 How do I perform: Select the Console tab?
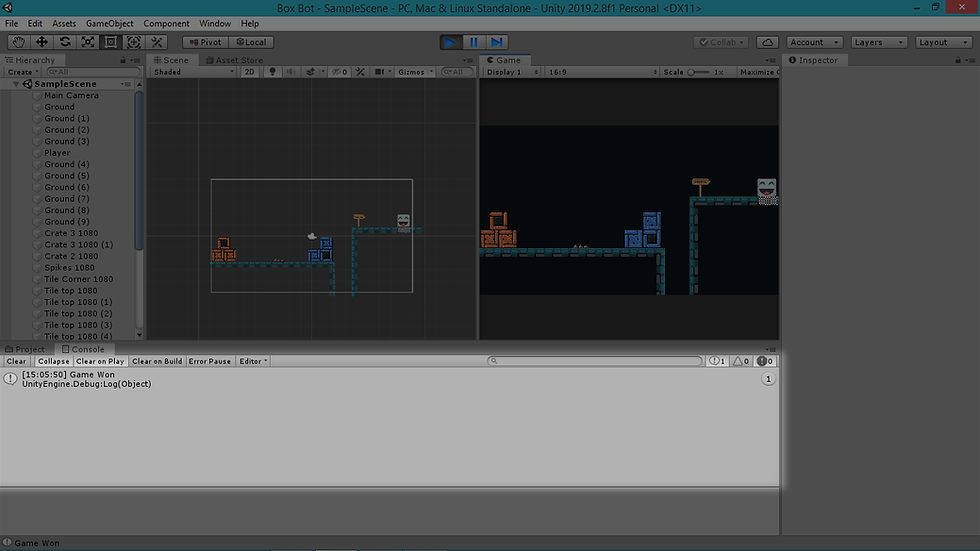click(x=83, y=349)
